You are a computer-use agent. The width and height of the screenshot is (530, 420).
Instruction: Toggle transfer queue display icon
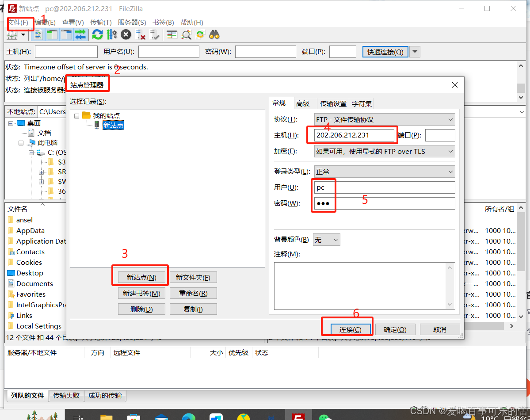[80, 35]
